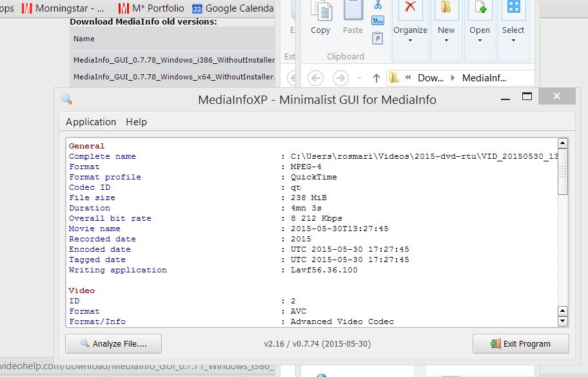This screenshot has height=377, width=588.
Task: Click the 'Recorded date' label
Action: coord(103,239)
